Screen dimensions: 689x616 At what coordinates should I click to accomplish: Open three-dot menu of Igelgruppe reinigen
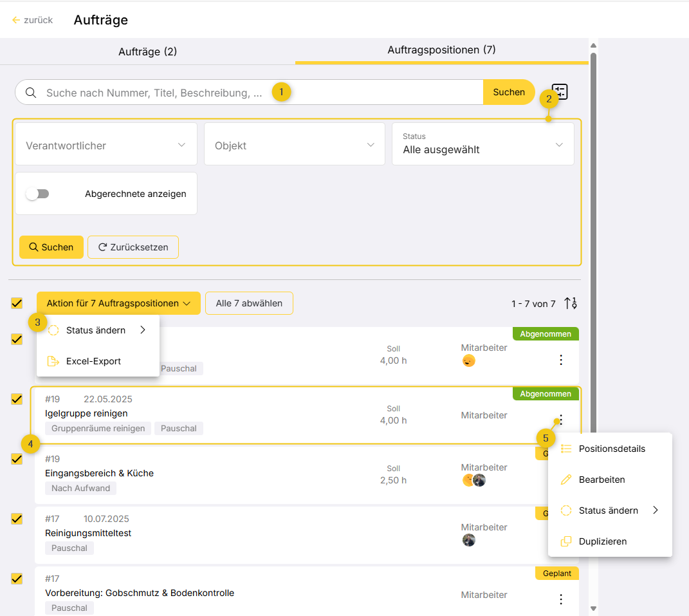point(561,419)
